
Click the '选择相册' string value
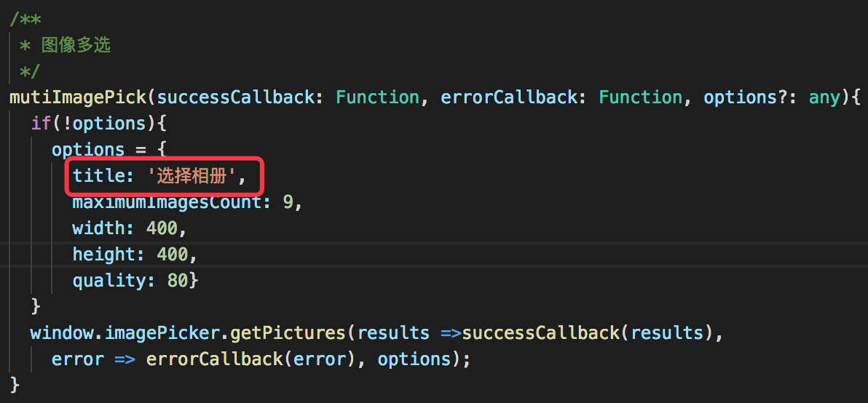pos(193,176)
